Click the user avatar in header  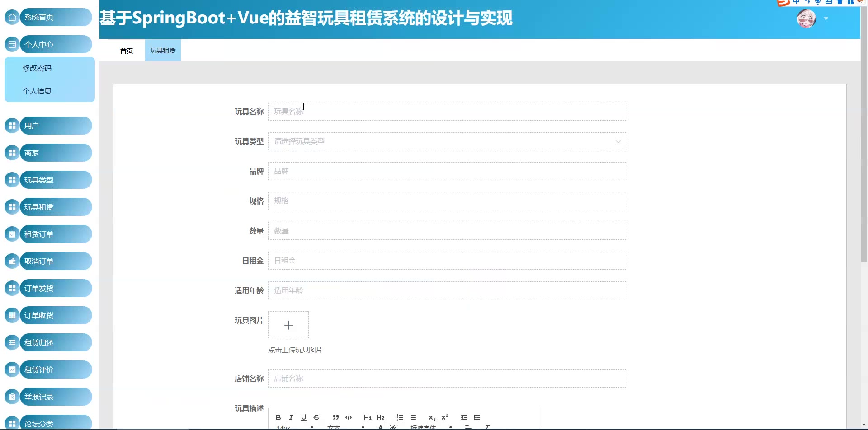point(806,19)
